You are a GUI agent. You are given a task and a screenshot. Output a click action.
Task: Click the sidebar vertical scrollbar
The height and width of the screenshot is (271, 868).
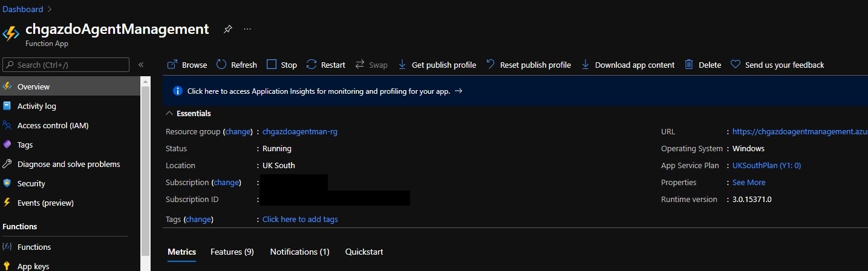pos(145,169)
